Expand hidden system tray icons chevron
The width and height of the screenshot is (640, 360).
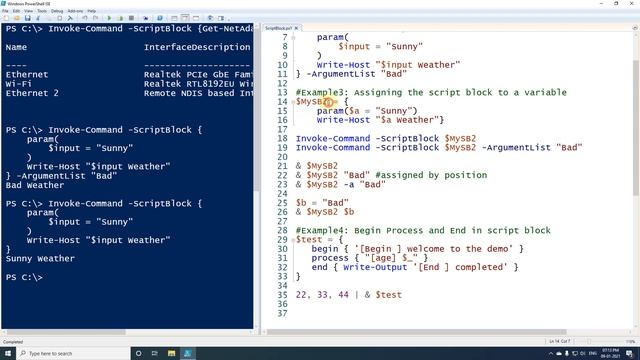pos(551,353)
